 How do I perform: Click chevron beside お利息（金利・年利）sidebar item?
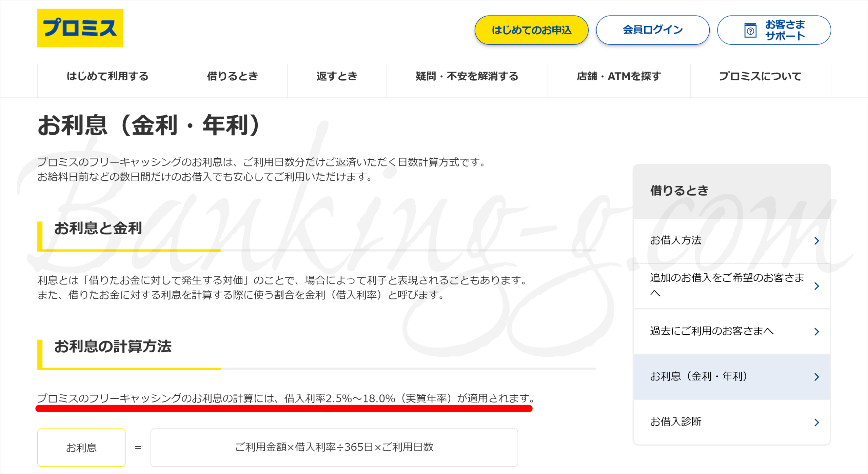(x=816, y=377)
